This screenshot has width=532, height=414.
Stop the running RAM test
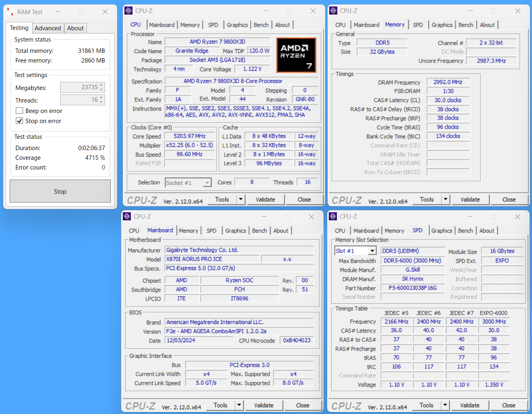coord(60,191)
